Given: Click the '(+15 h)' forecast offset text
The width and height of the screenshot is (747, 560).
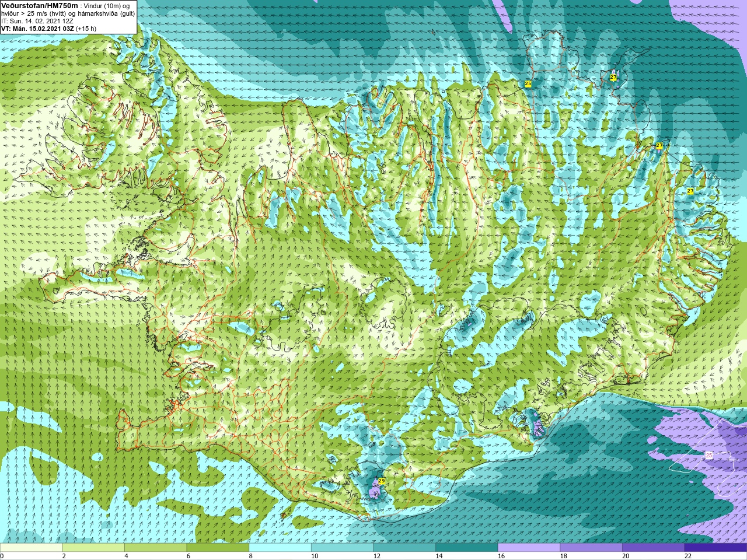Looking at the screenshot, I should point(86,29).
